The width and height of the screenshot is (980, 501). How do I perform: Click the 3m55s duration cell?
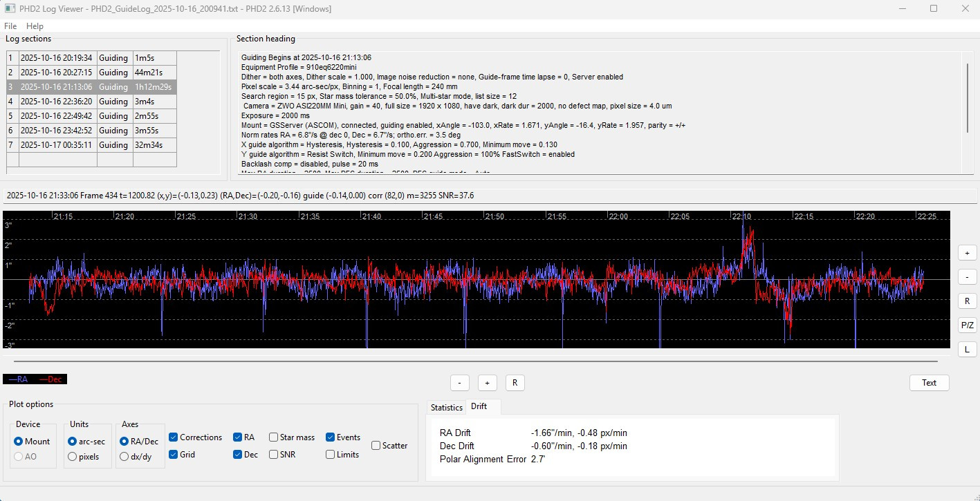[155, 131]
